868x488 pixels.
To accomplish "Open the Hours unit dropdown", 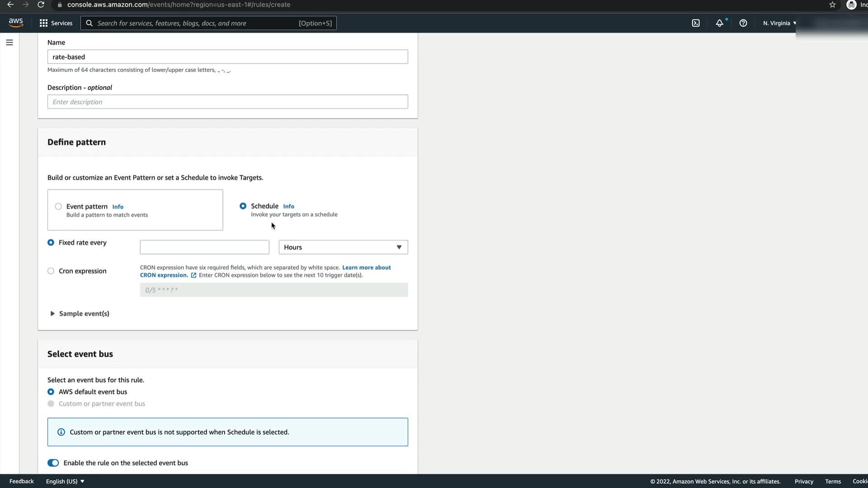I will click(x=343, y=247).
